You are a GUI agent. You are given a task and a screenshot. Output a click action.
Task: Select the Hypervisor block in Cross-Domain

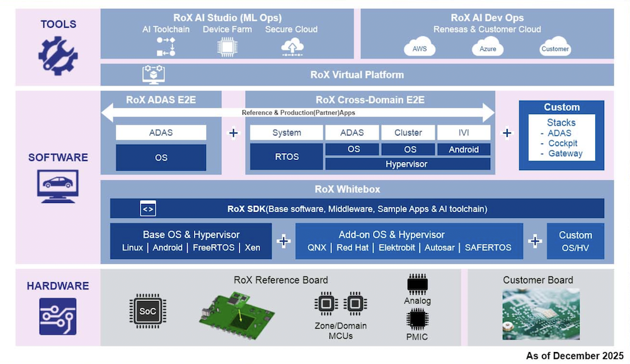407,164
